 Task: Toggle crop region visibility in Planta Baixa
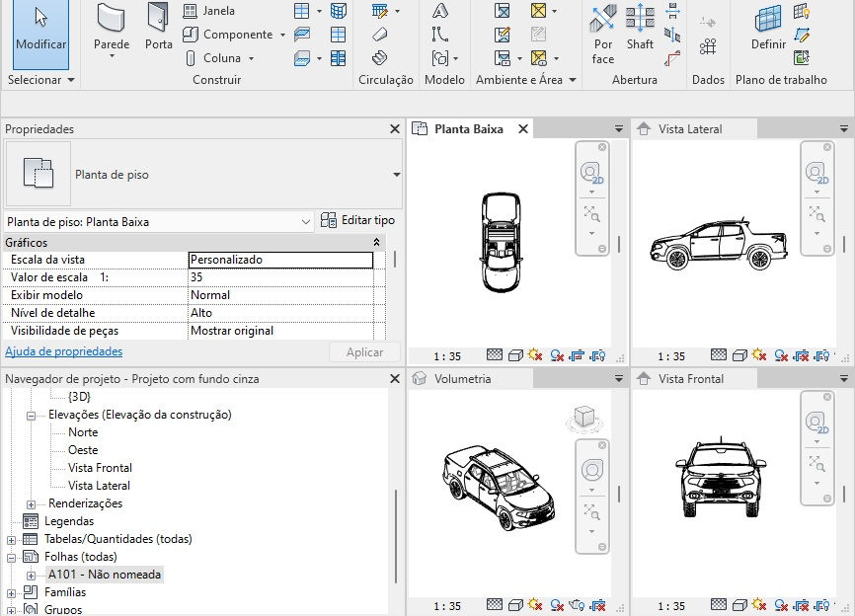(x=598, y=355)
